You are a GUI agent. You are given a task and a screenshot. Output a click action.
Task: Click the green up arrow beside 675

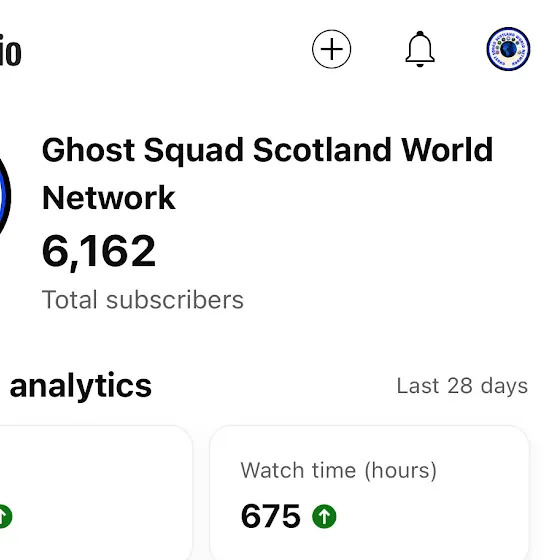(x=324, y=516)
